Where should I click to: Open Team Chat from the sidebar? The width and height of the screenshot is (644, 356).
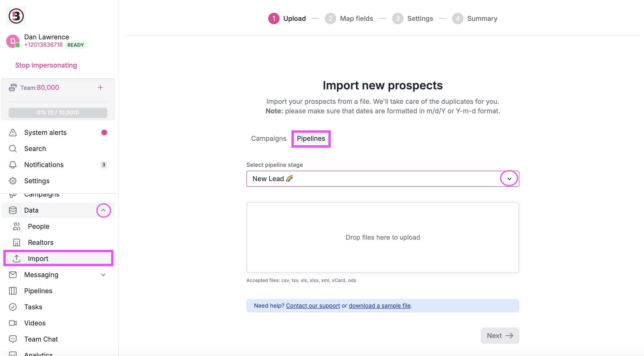(41, 339)
